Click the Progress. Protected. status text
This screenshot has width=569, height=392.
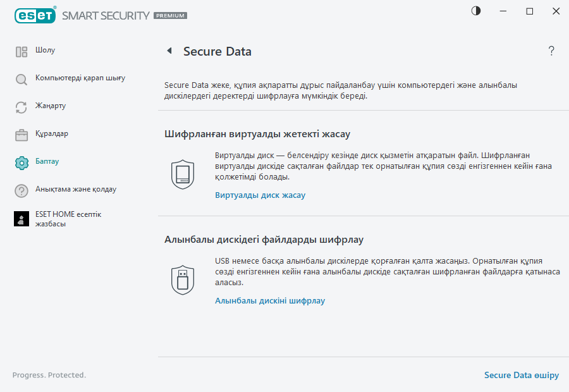point(49,375)
